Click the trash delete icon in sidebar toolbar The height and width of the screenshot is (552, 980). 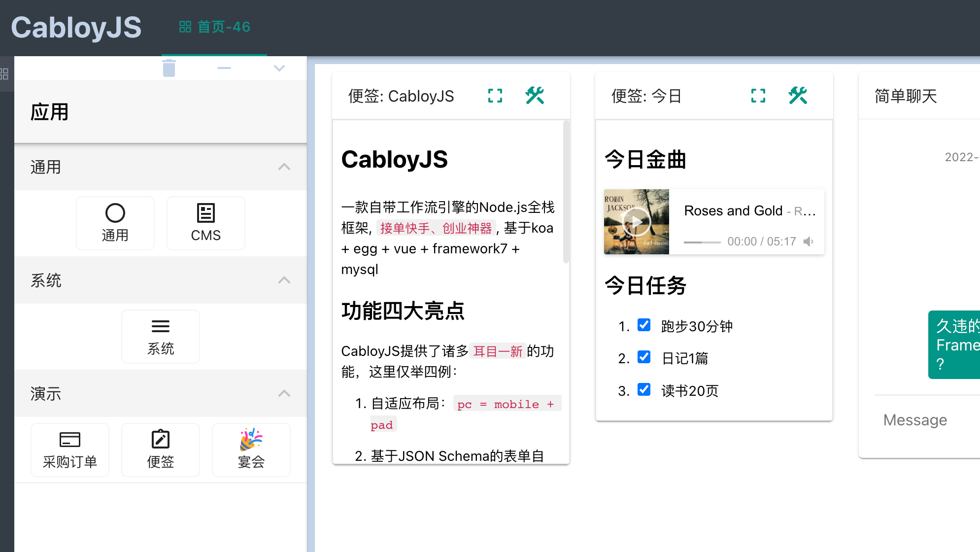click(169, 68)
